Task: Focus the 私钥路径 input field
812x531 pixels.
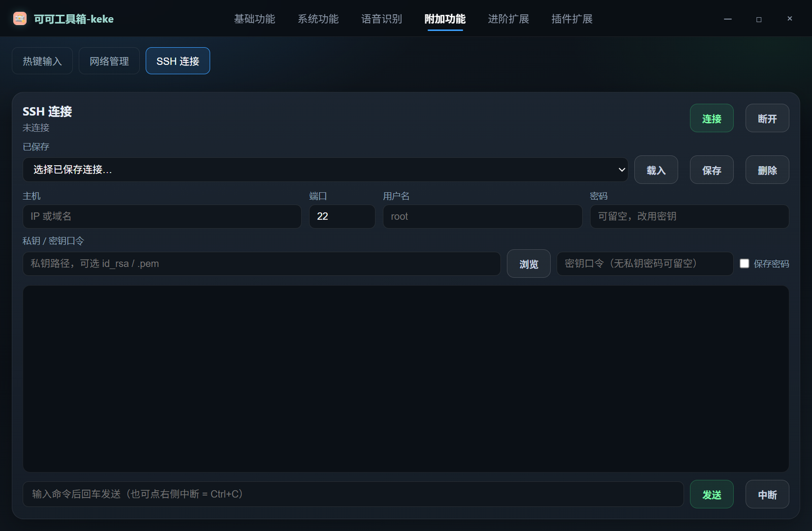Action: click(x=262, y=264)
